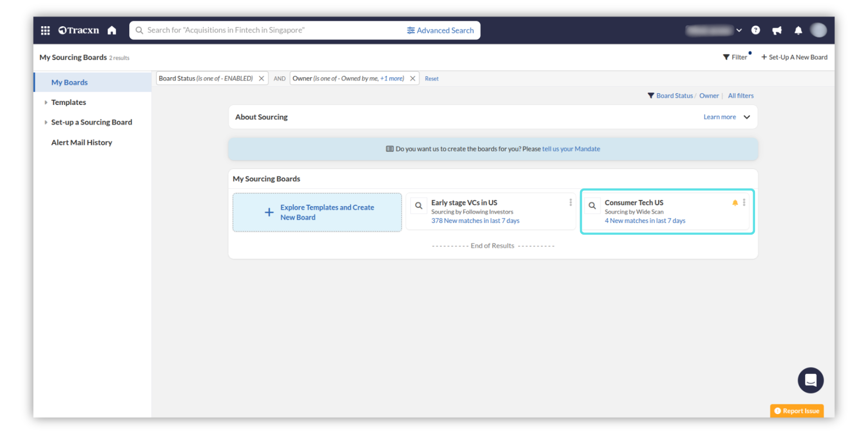Expand the Templates tree item
The image size is (868, 434).
coord(46,103)
